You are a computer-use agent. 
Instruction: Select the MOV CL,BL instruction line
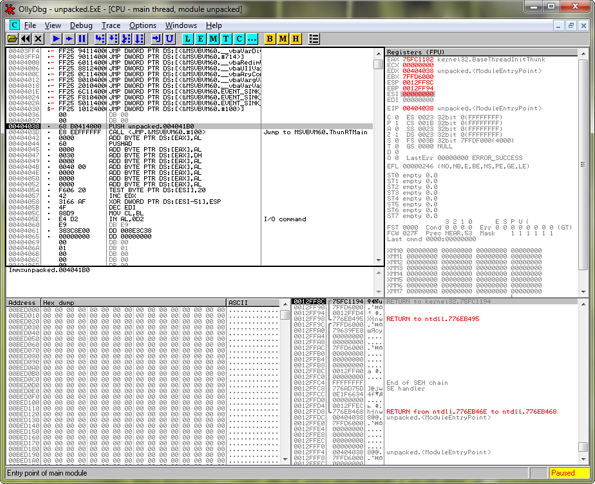point(189,213)
